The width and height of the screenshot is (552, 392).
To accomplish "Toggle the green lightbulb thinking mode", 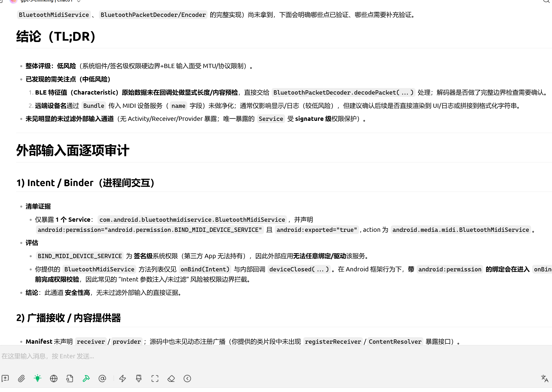I will pos(38,378).
